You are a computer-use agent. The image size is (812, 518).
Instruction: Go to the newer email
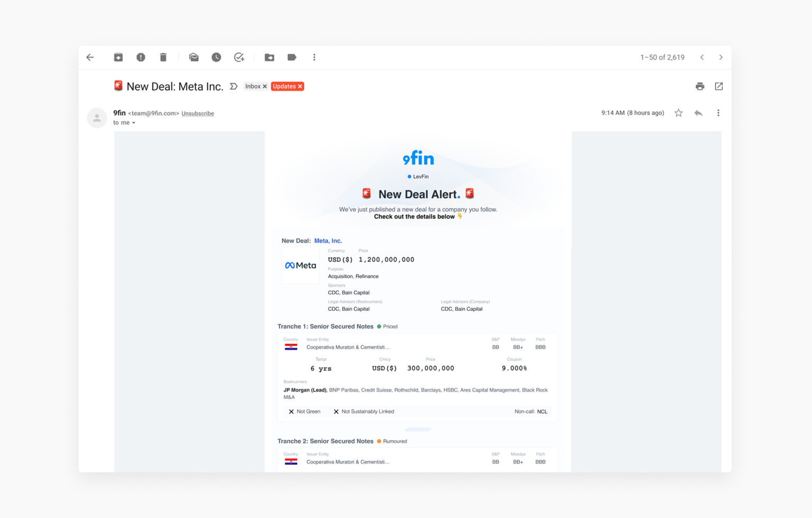[x=702, y=57]
